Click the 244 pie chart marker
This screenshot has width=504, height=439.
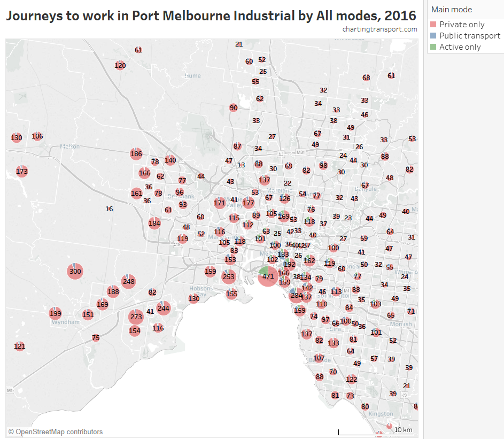(163, 308)
